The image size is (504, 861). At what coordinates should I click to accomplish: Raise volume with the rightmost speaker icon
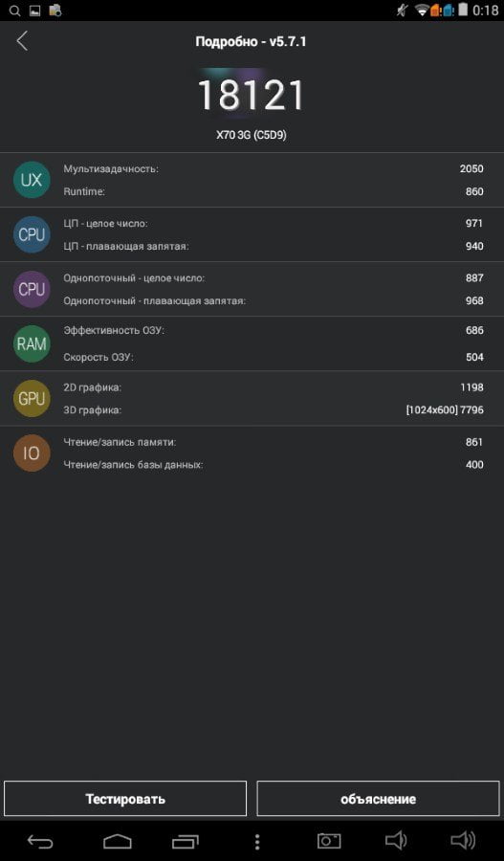[463, 840]
